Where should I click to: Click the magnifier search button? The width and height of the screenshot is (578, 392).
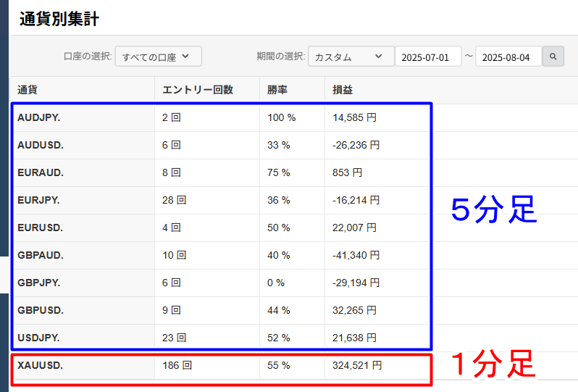pos(553,57)
